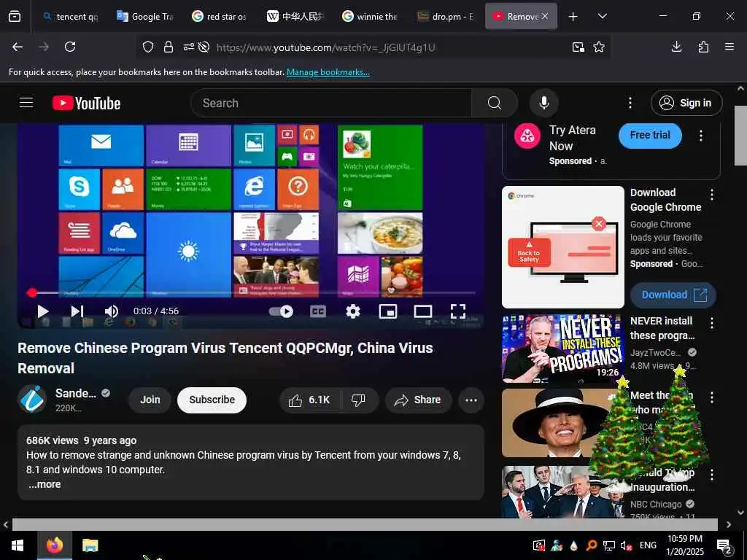Click the vertical page scrollbar
Screen dimensions: 747x560
pos(740,135)
